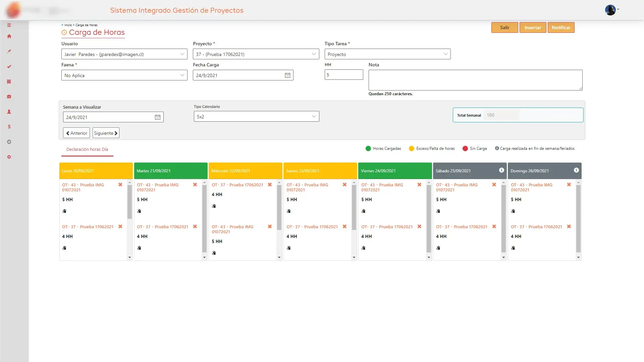Go to home via sidebar house icon
Screen dimensions: 644x362
[9, 36]
